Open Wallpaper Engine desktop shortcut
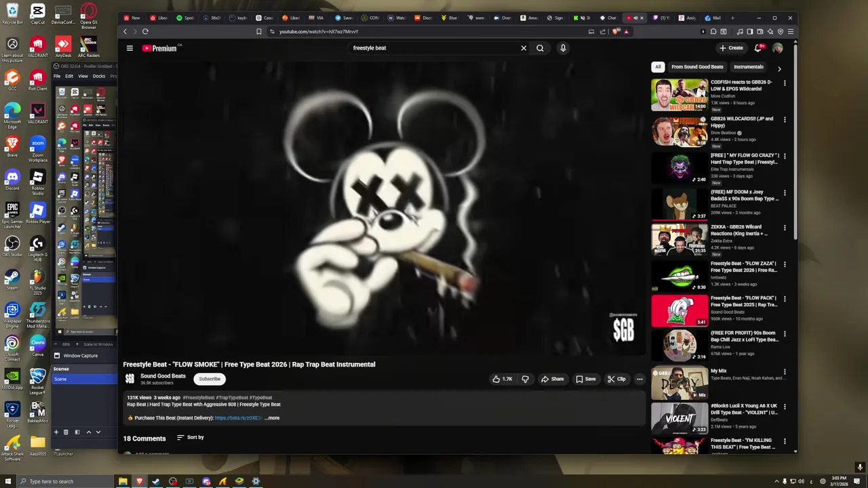Viewport: 868px width, 488px height. point(12,315)
